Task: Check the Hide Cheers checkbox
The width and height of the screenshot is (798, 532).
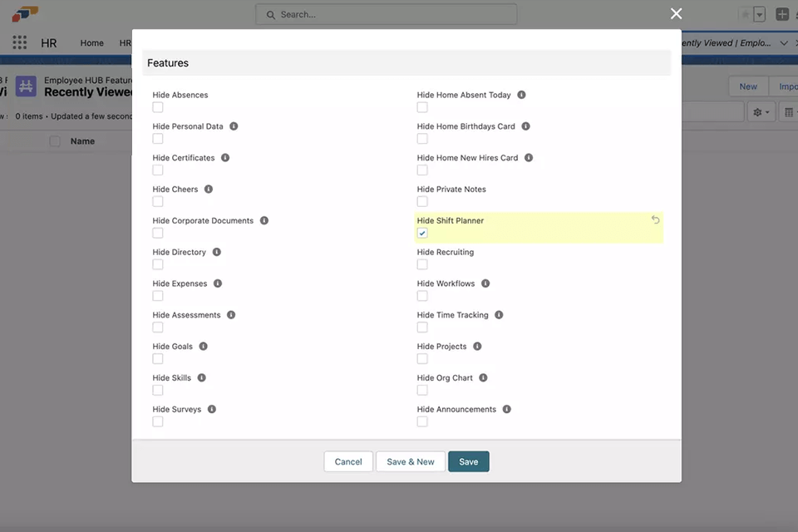Action: pos(158,202)
